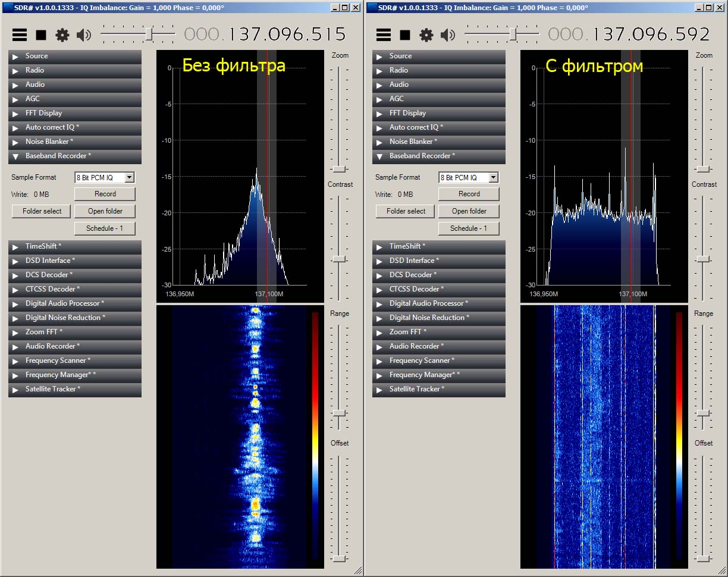Viewport: 728px width, 577px height.
Task: Open settings gear in right SDR# window
Action: 426,35
